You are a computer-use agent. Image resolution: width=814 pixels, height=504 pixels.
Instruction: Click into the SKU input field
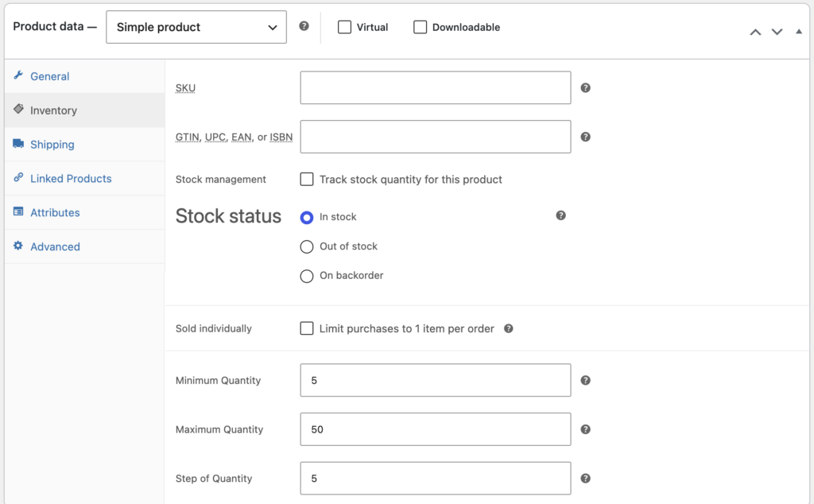436,87
